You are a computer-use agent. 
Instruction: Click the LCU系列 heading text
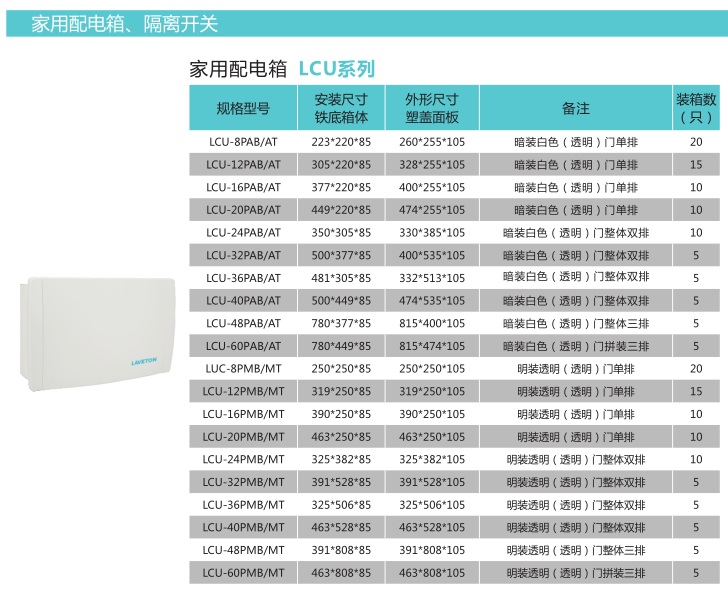(336, 69)
